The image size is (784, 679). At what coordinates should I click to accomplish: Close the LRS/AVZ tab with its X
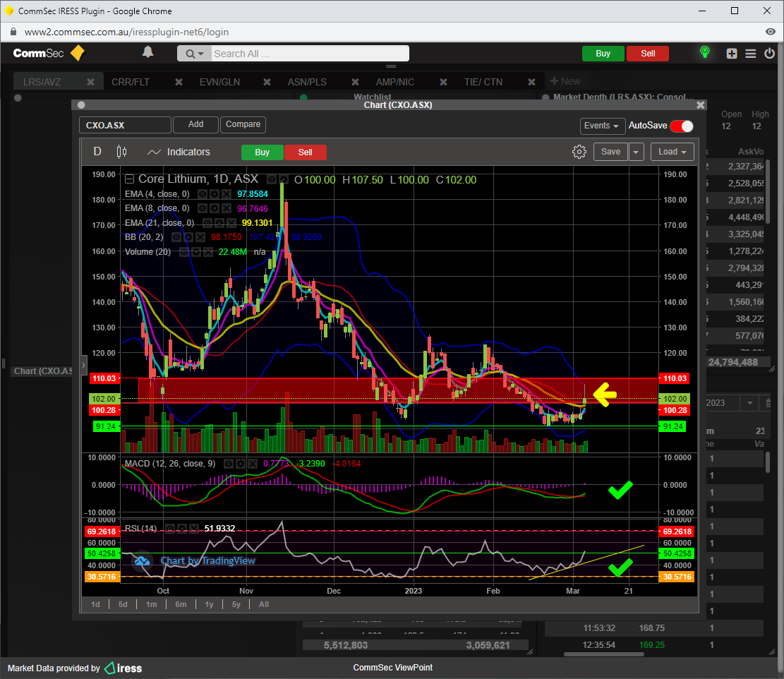90,82
